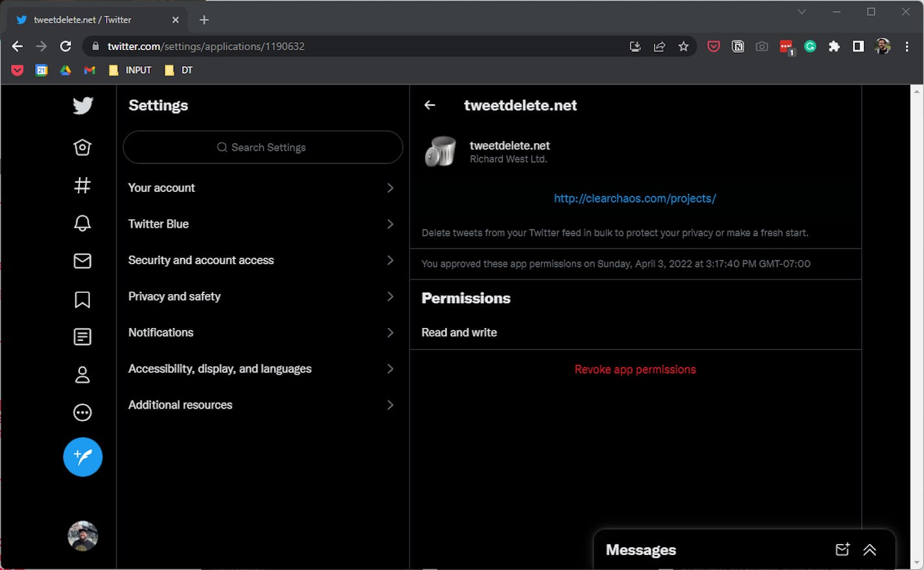Click the Twitter bird home logo
Screen dimensions: 924x570
coord(83,105)
